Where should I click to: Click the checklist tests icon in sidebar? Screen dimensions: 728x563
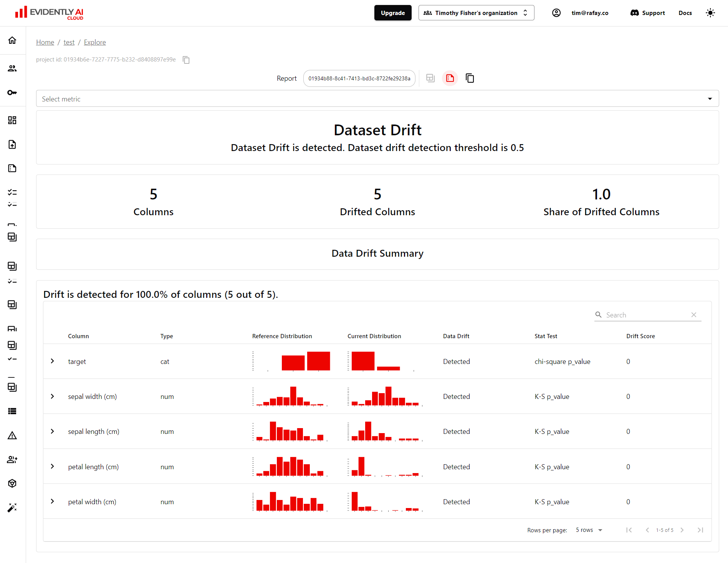tap(12, 192)
